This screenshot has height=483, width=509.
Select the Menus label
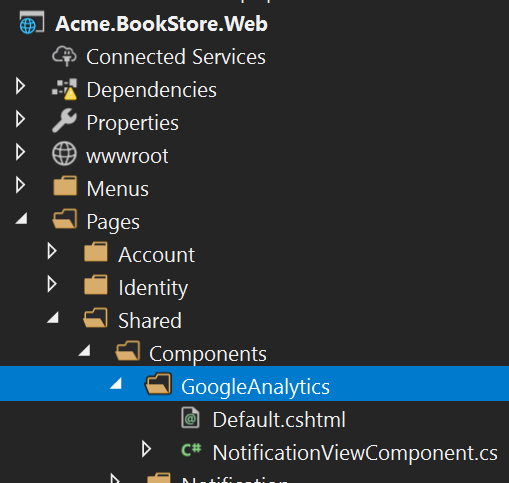pyautogui.click(x=118, y=189)
